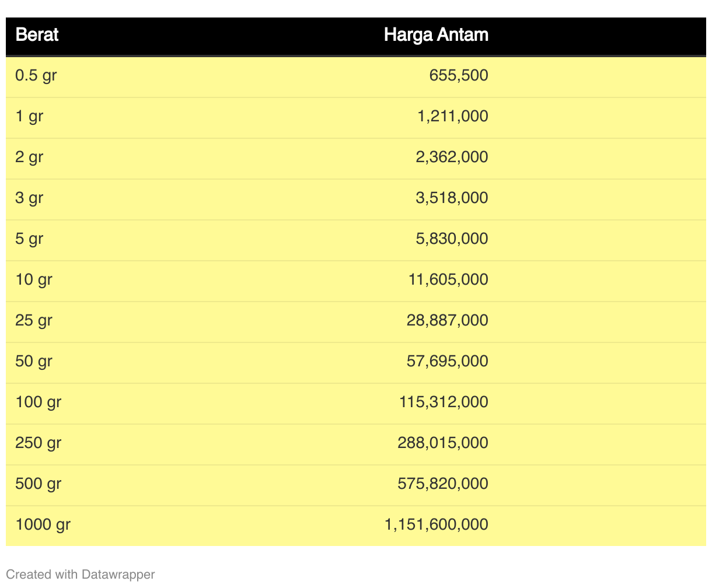Viewport: 712px width, 588px height.
Task: Click the Harga Antam column header
Action: [436, 35]
